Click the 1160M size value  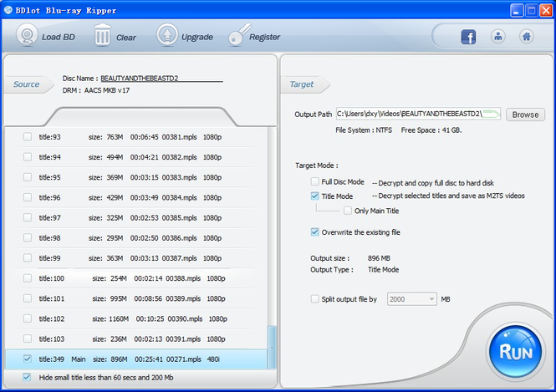tap(119, 318)
